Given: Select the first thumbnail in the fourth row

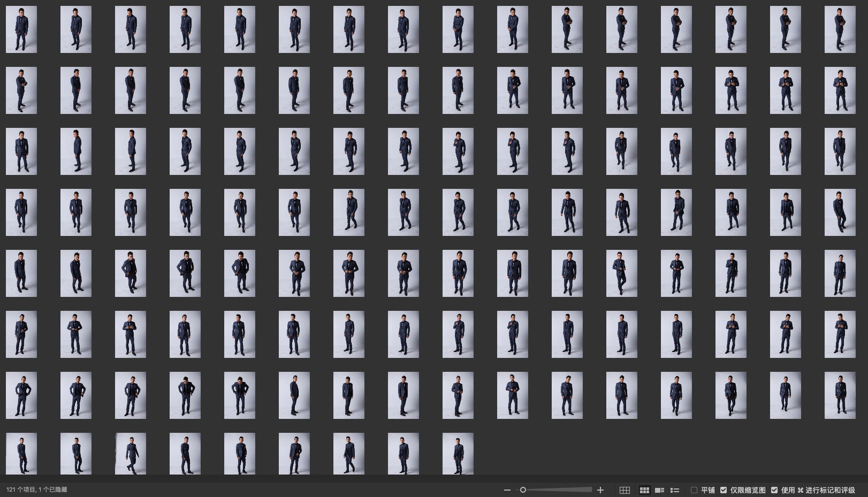Looking at the screenshot, I should (21, 212).
